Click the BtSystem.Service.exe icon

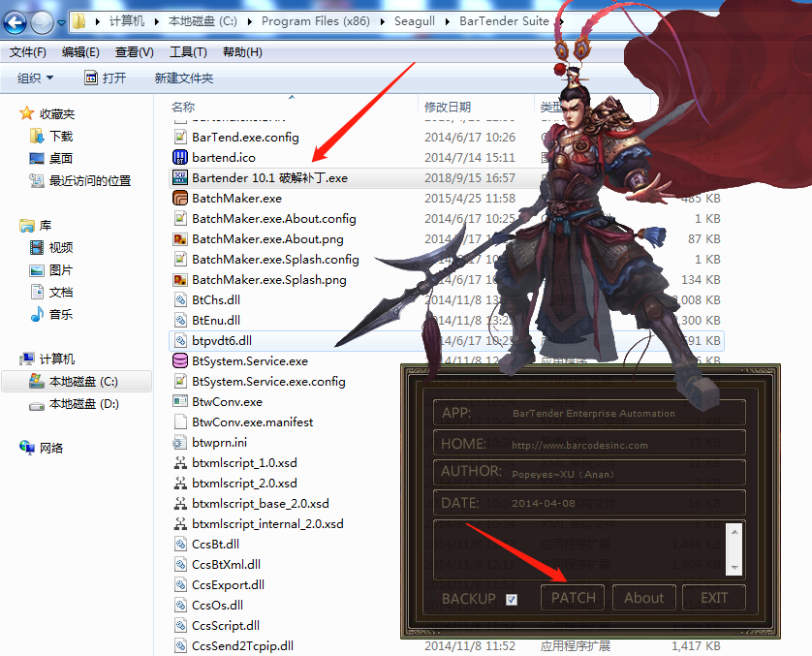[x=179, y=360]
